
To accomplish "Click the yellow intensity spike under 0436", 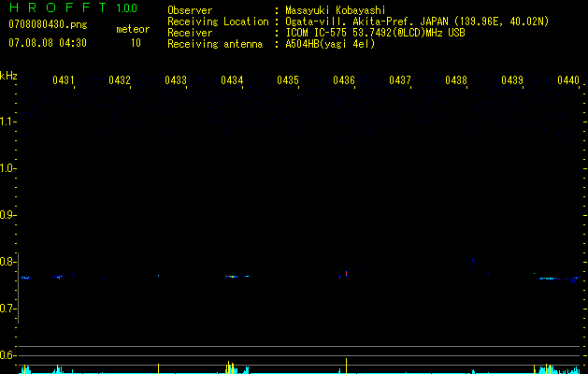I will coord(346,366).
